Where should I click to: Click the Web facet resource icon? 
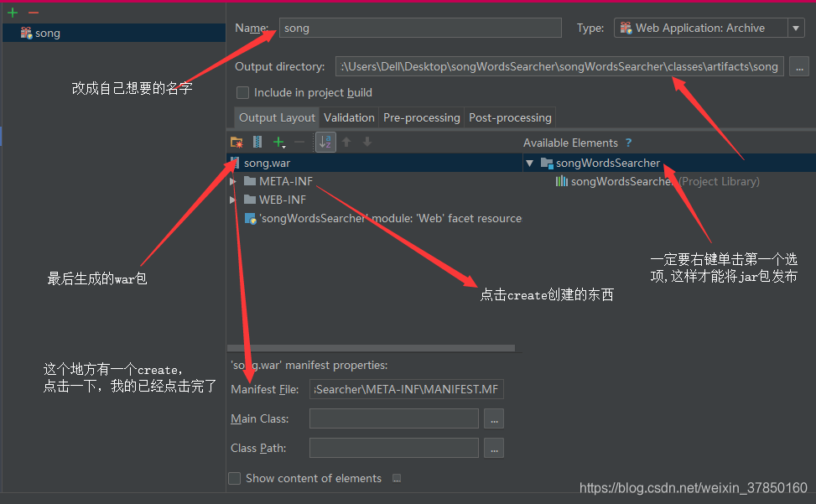click(x=250, y=218)
